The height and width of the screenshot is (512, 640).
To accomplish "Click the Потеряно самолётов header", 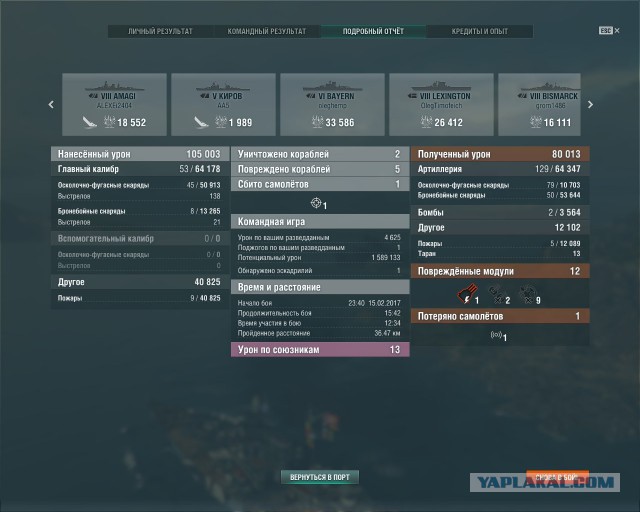I will point(500,316).
